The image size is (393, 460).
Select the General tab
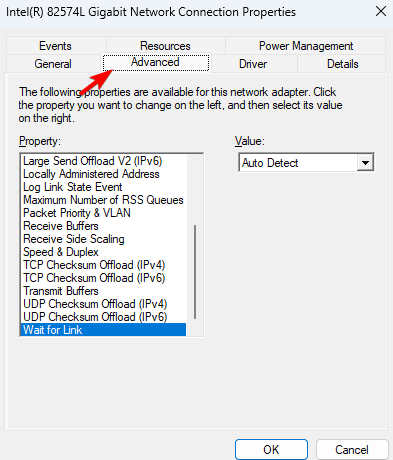tap(53, 64)
